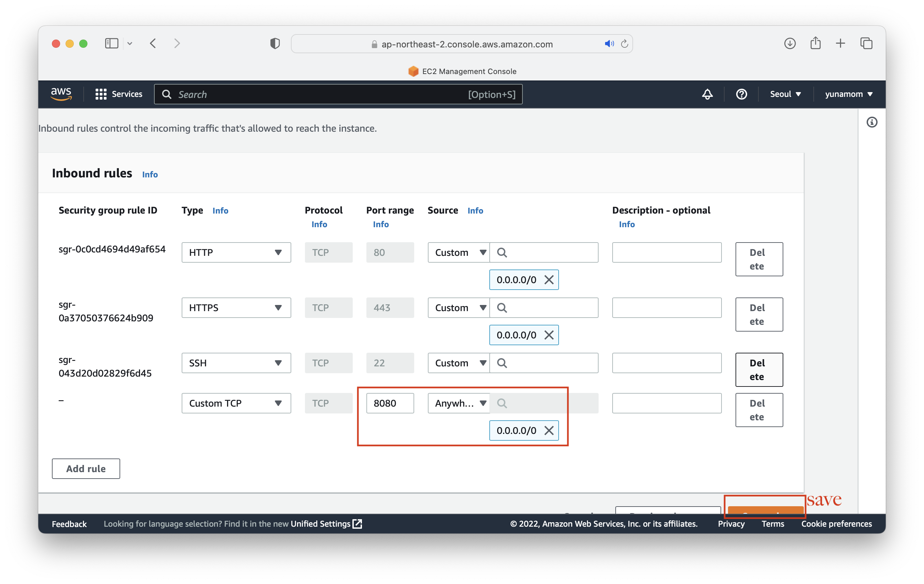Open the Safari share menu icon
This screenshot has height=584, width=924.
815,43
